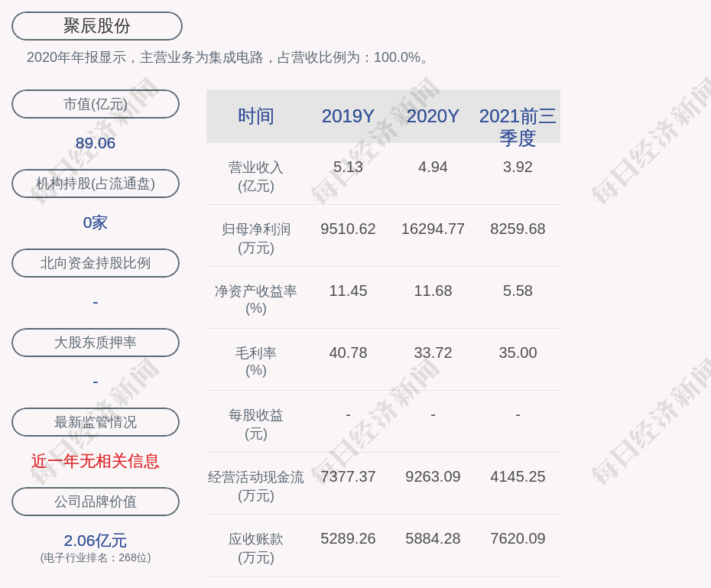Select the 应收账款 2021 value 7620.09
Image resolution: width=711 pixels, height=588 pixels.
(x=518, y=538)
